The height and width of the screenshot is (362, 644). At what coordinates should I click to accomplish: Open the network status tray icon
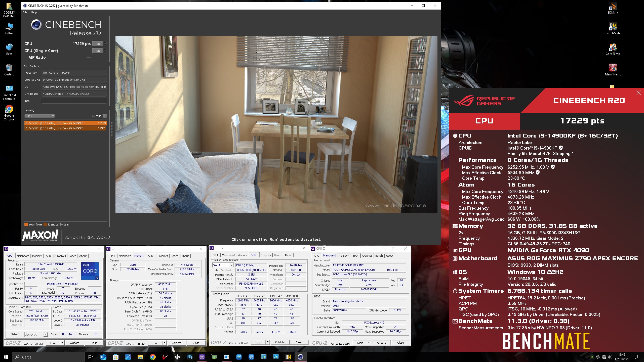[604, 357]
